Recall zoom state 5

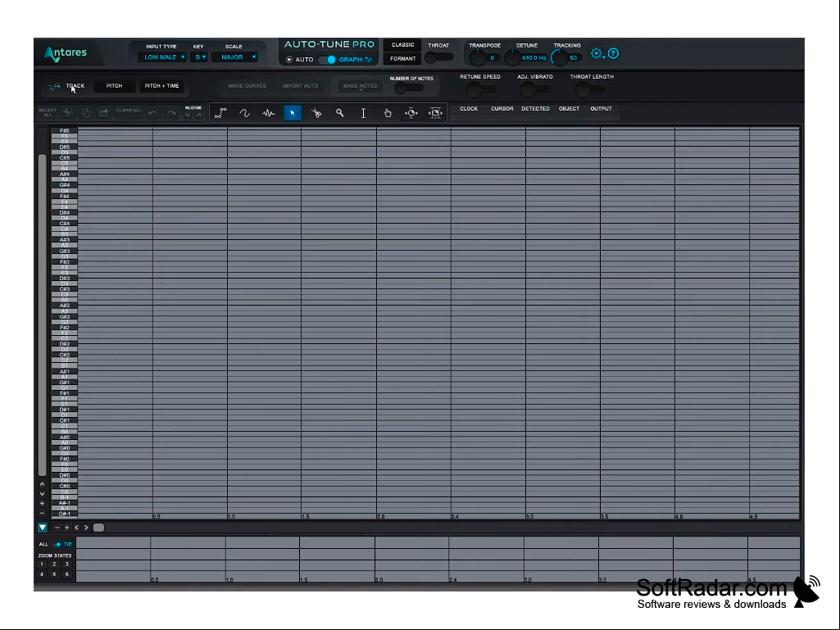tap(54, 574)
